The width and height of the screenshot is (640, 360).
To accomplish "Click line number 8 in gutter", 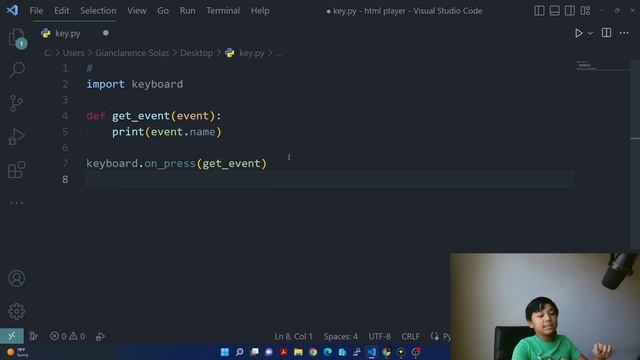I will (65, 180).
